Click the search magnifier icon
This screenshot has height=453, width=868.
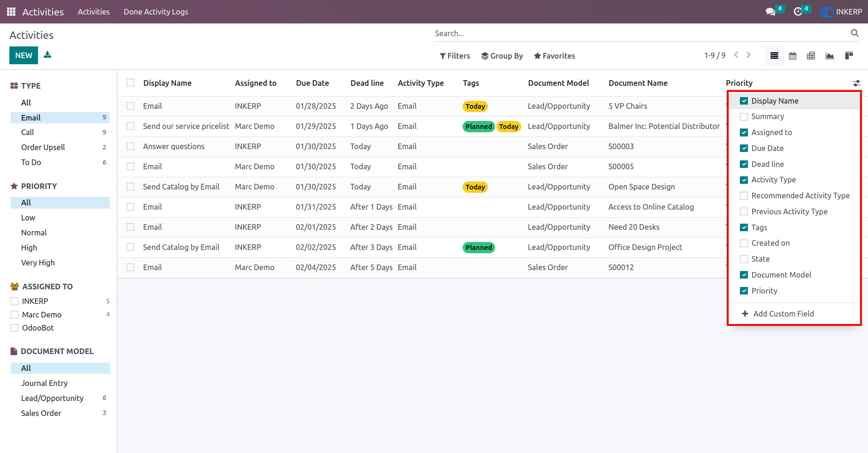(854, 33)
